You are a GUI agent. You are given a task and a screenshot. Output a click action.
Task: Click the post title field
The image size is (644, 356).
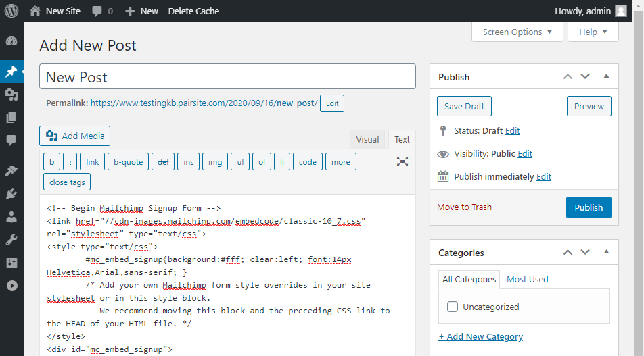point(227,77)
